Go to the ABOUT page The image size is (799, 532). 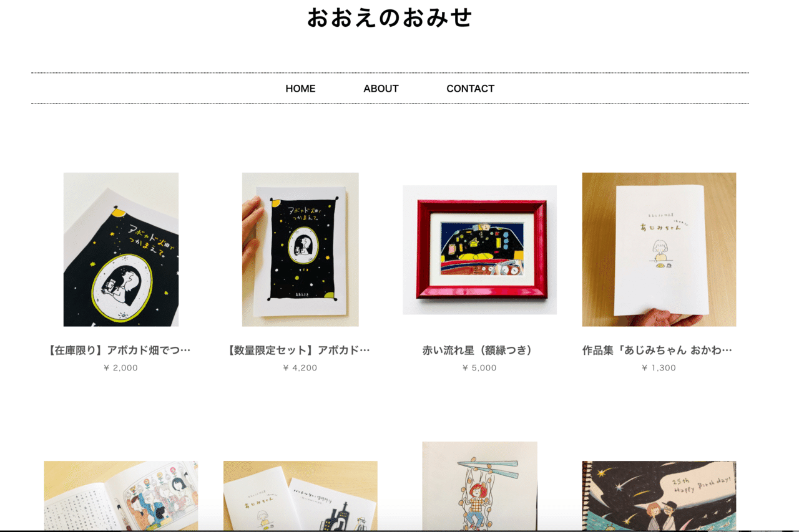pyautogui.click(x=381, y=89)
